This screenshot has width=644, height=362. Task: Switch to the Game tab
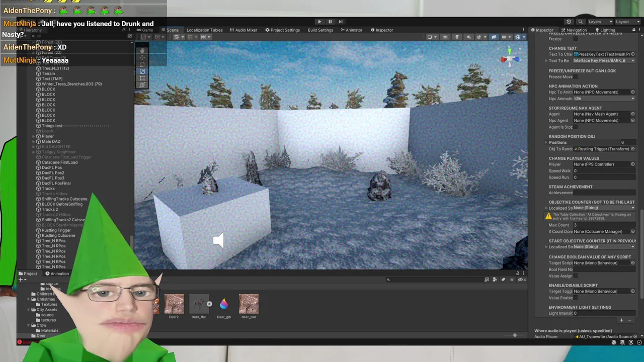point(146,30)
